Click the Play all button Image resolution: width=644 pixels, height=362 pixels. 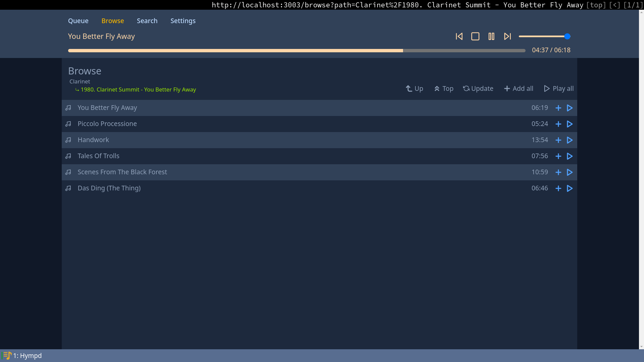(559, 88)
